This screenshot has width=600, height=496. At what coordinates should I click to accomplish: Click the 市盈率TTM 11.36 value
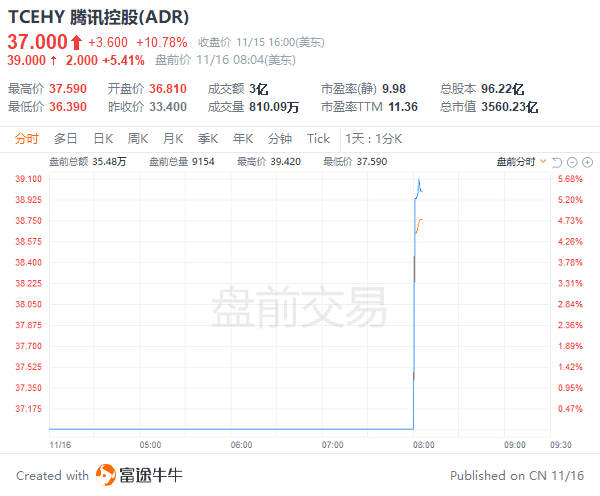click(x=403, y=107)
